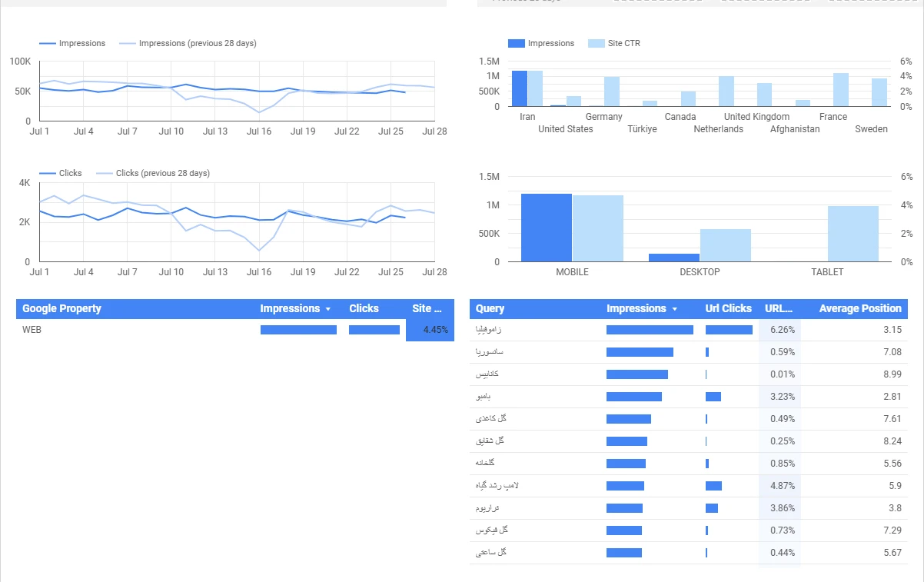Click the sort arrow beside Impressions in the Query table
Viewport: 924px width, 582px height.
tap(675, 309)
